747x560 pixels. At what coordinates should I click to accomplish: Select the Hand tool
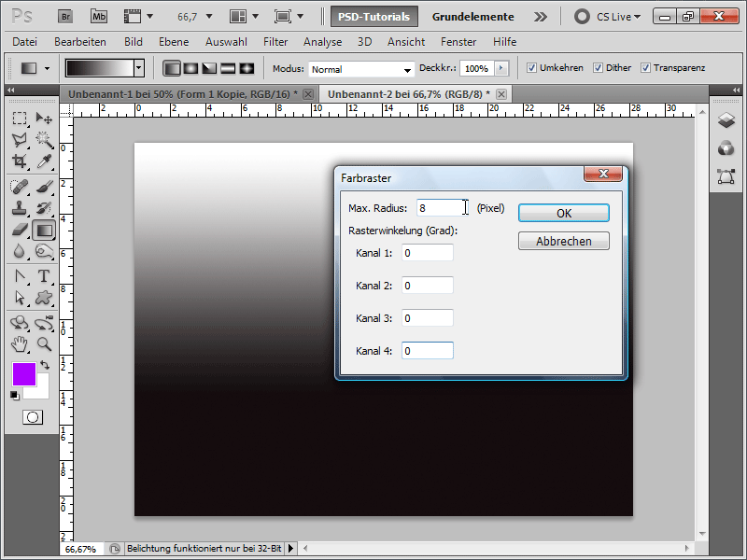coord(20,343)
